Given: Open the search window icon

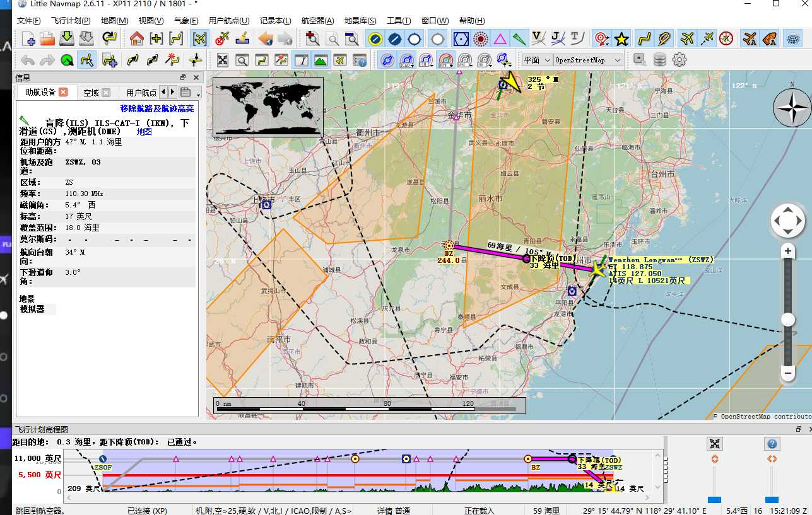Looking at the screenshot, I should coord(242,61).
